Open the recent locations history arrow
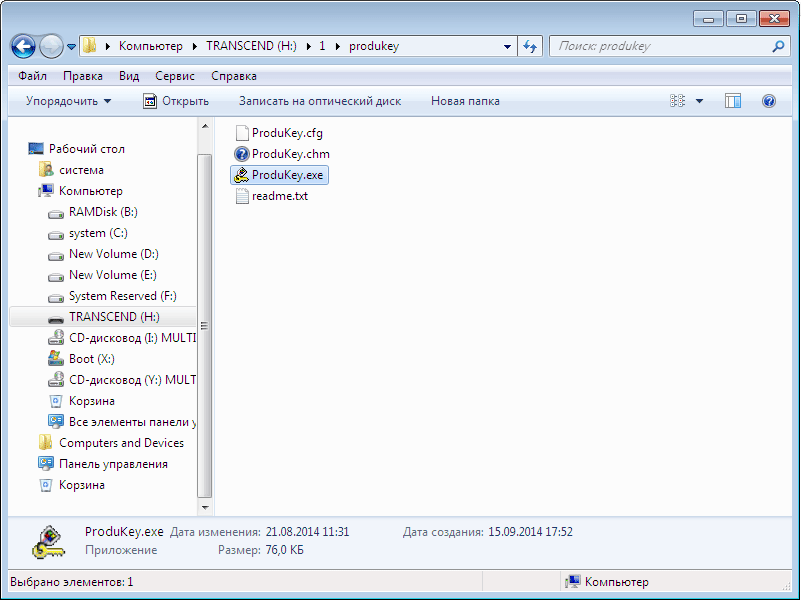 (x=72, y=46)
